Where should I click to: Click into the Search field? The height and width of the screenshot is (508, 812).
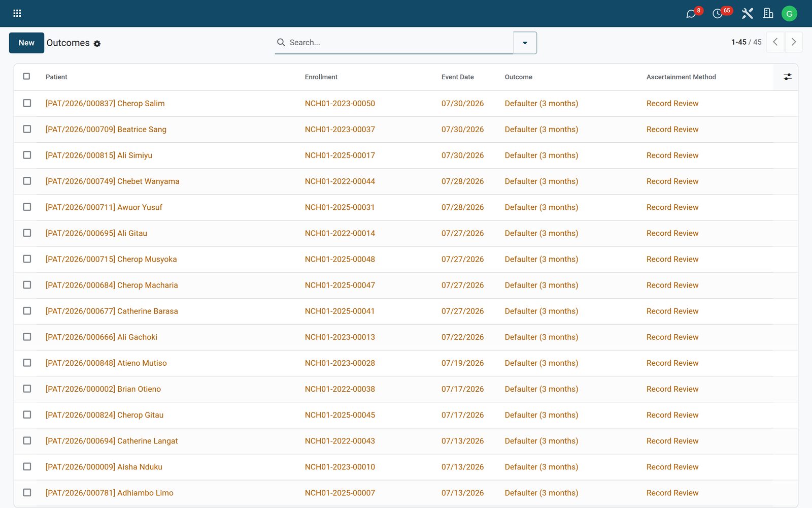(x=400, y=43)
